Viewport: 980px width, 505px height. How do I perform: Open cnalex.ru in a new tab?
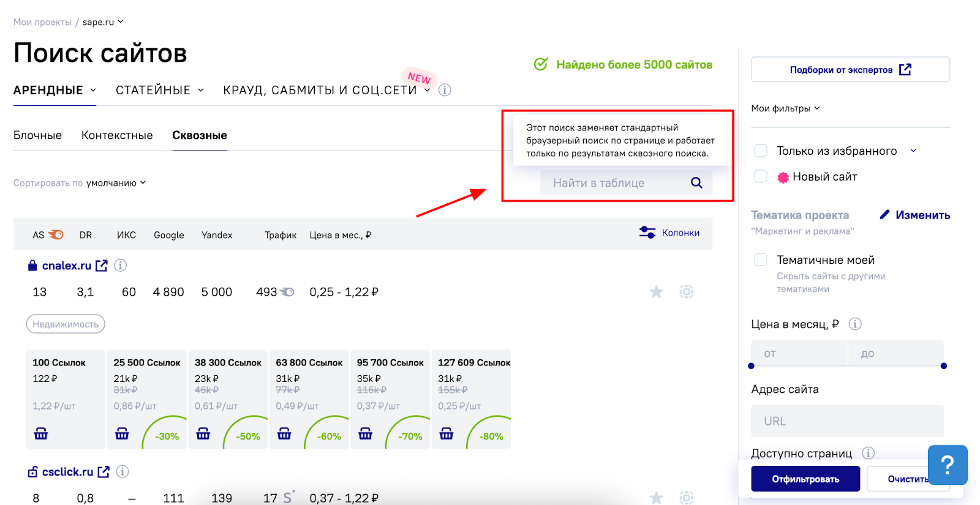[x=102, y=266]
